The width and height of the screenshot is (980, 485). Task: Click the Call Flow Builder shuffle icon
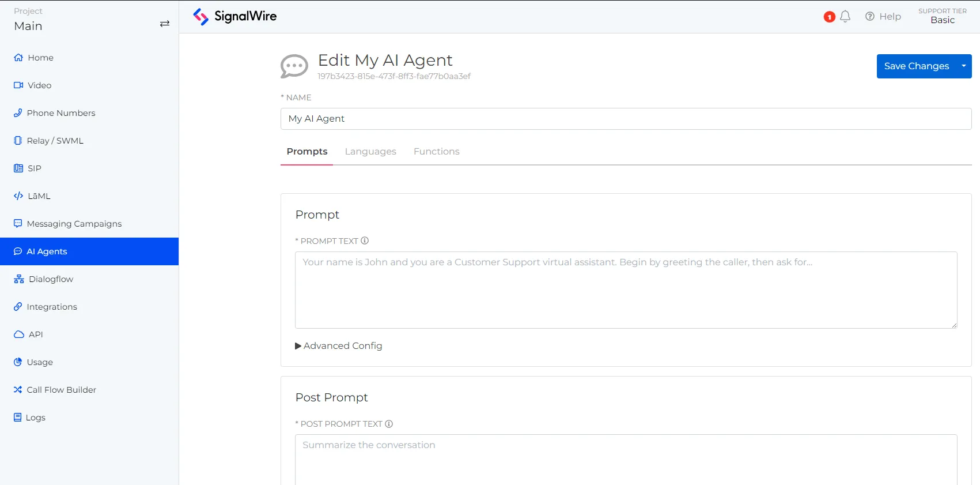click(x=18, y=389)
